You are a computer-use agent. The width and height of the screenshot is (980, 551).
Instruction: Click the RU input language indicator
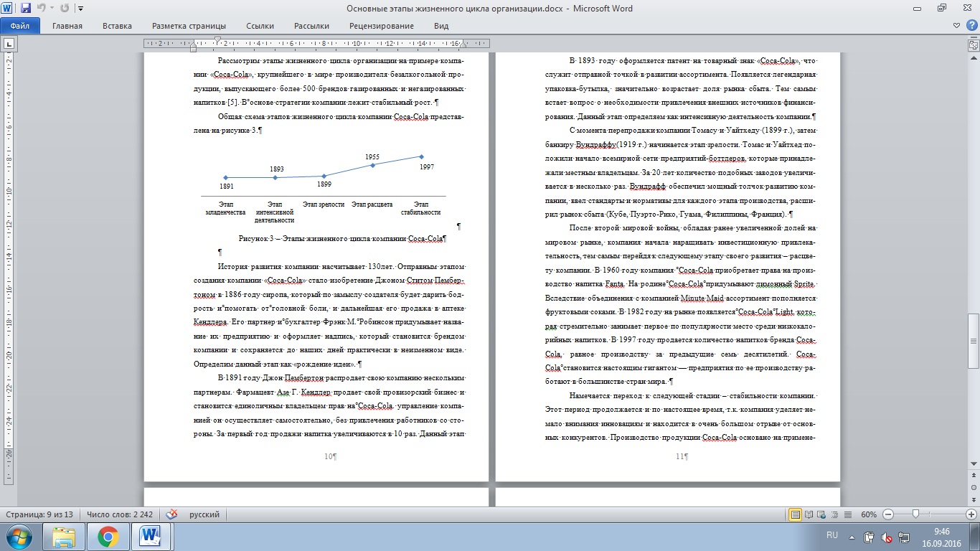click(x=832, y=535)
